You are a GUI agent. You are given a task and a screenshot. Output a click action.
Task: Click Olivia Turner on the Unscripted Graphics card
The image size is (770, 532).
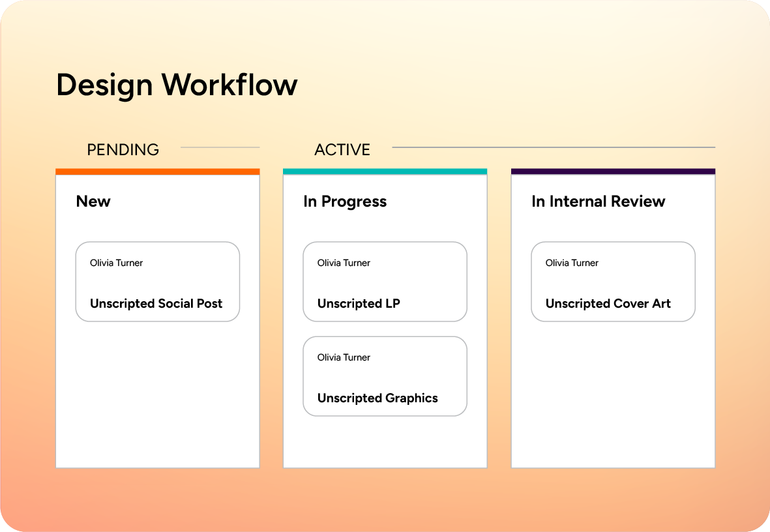pyautogui.click(x=344, y=357)
